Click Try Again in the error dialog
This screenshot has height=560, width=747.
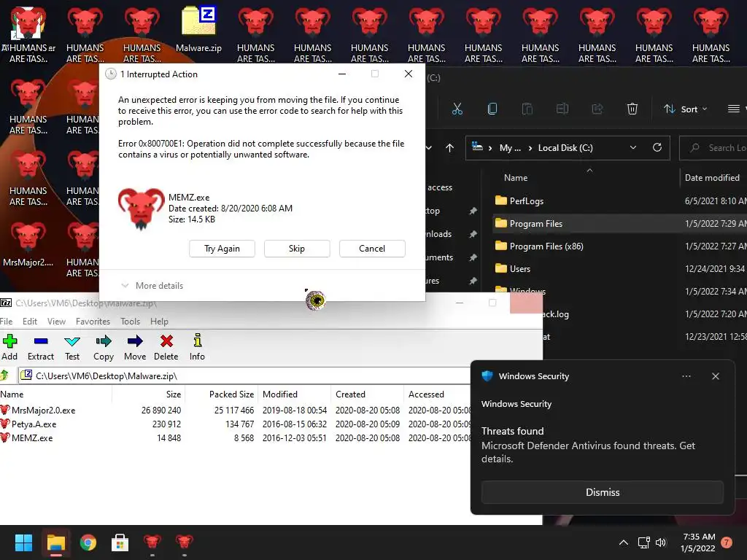(x=222, y=249)
